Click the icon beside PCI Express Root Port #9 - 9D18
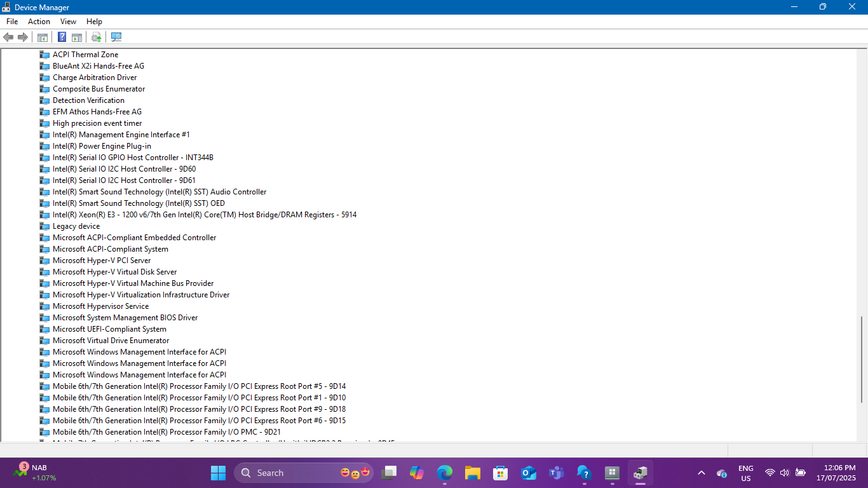The width and height of the screenshot is (868, 488). (x=44, y=409)
